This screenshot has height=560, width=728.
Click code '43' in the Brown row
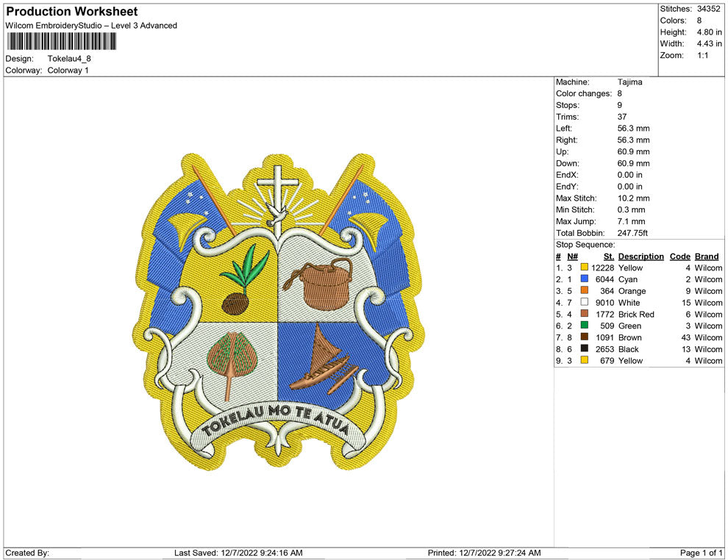(x=686, y=337)
